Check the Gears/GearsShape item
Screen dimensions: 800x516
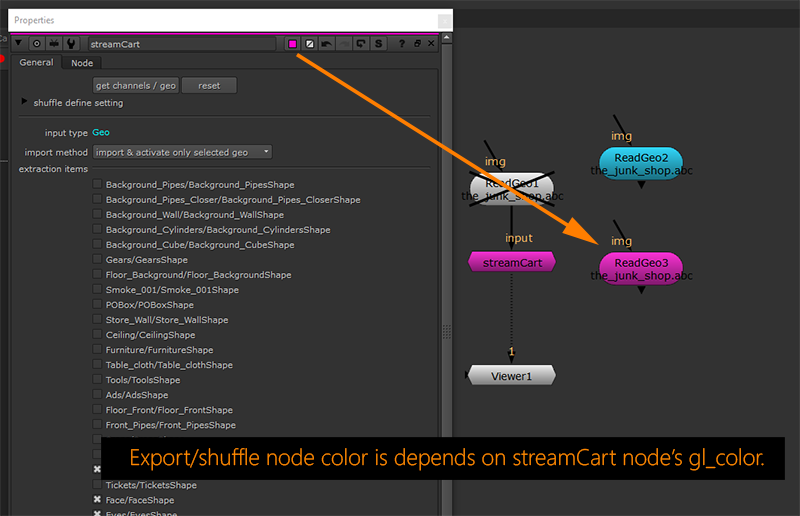[x=98, y=260]
